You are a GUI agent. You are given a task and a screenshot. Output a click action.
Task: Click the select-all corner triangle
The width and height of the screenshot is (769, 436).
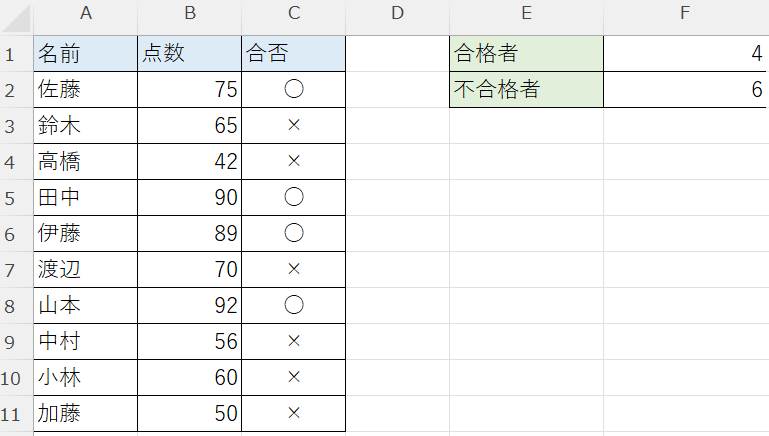16,17
